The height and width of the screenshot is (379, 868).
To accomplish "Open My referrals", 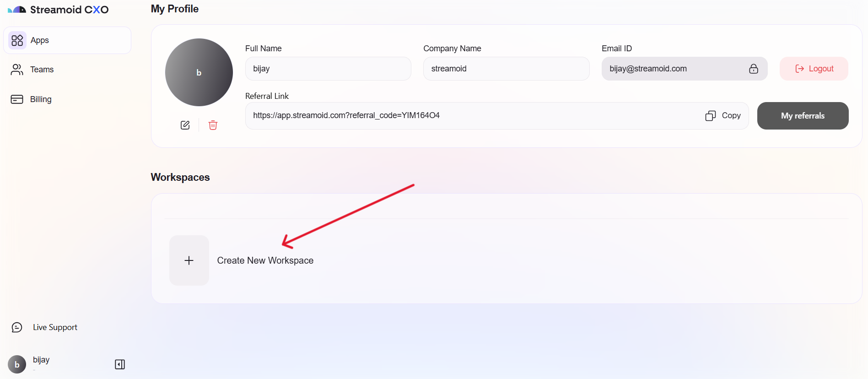I will [803, 116].
